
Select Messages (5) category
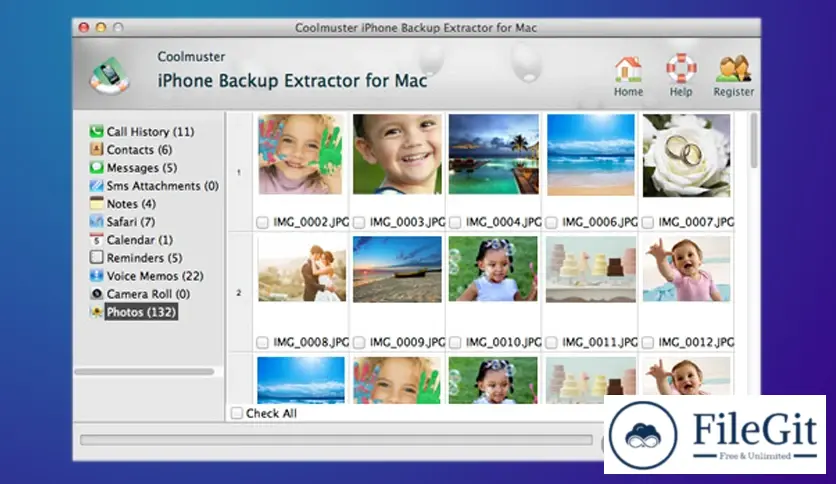click(142, 168)
